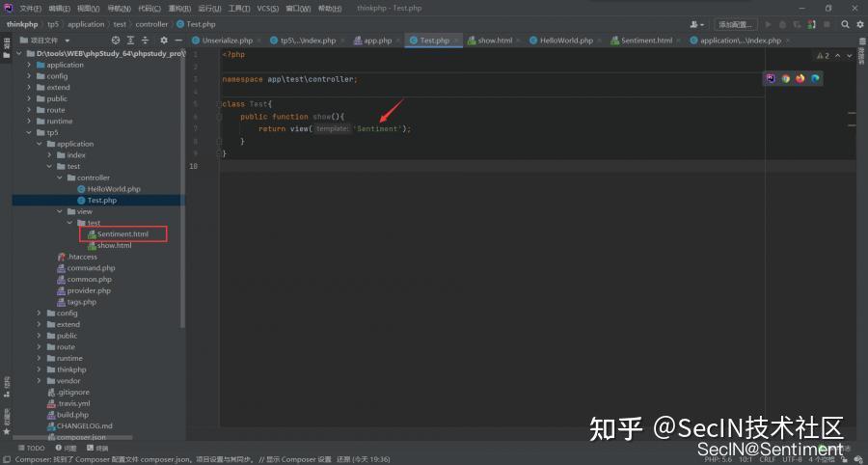Switch to the HelloWorld.php tab
Screen dimensions: 868x465
(x=565, y=41)
